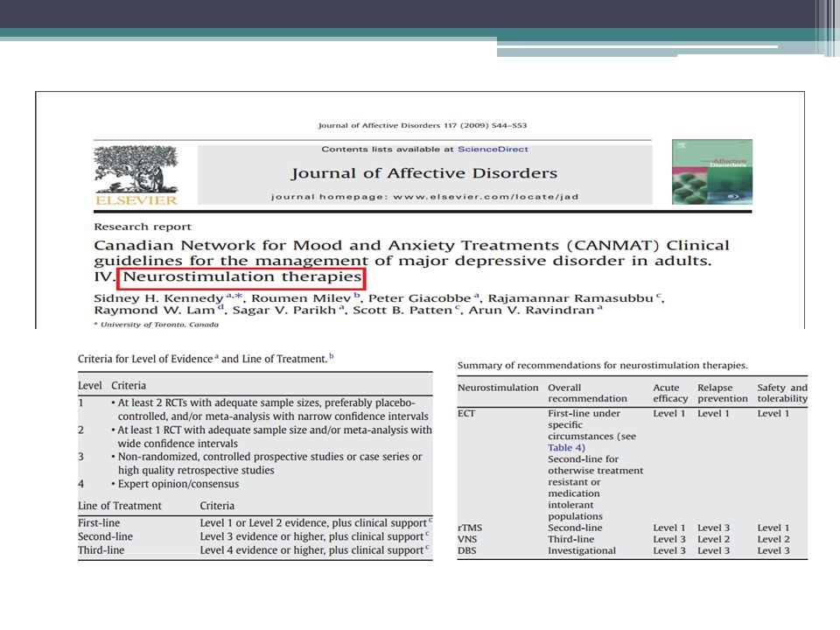Click 'Acute efficacy' column header
The height and width of the screenshot is (630, 840).
click(x=670, y=393)
